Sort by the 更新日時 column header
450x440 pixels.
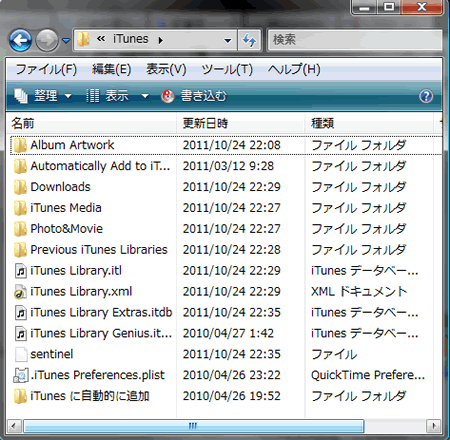point(240,123)
